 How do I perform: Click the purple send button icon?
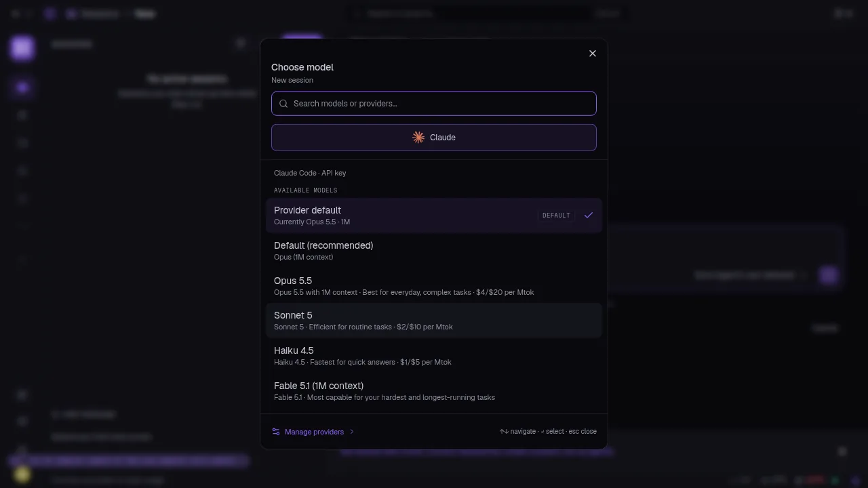828,275
